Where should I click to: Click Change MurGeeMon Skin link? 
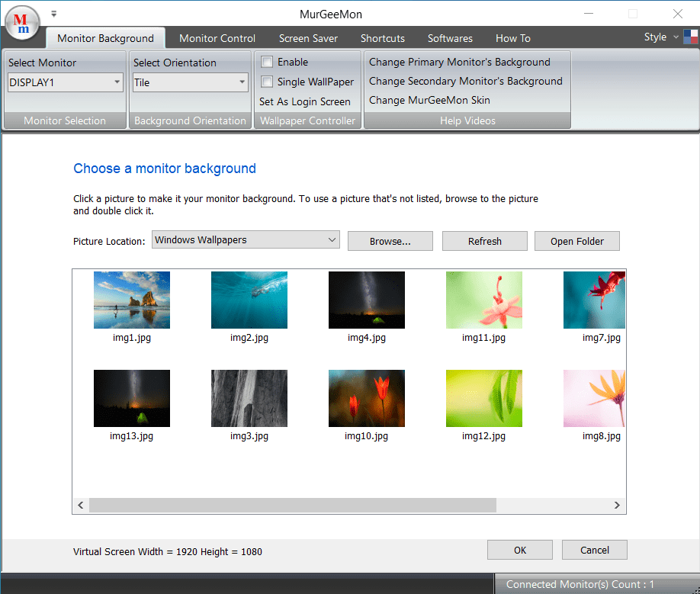click(x=429, y=100)
